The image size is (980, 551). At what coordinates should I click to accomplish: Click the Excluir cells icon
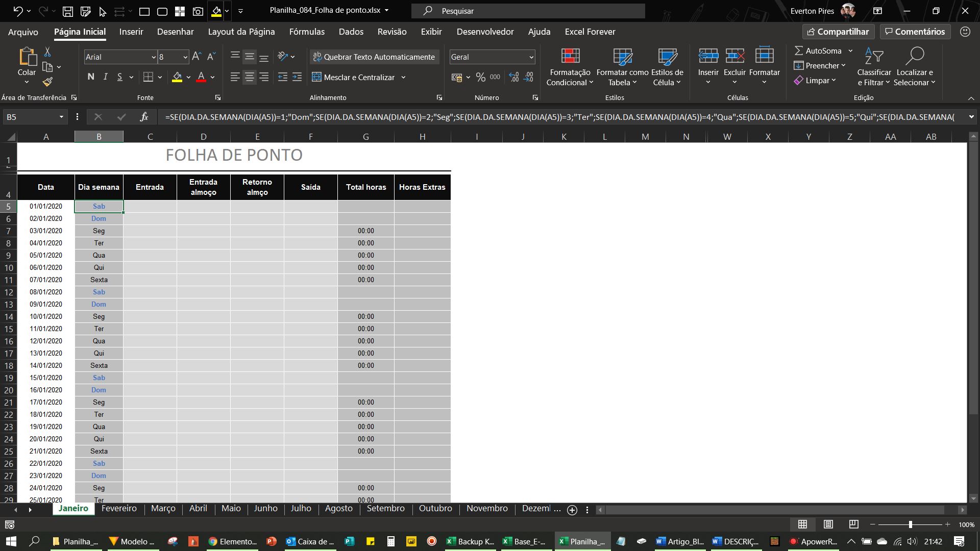pyautogui.click(x=734, y=56)
